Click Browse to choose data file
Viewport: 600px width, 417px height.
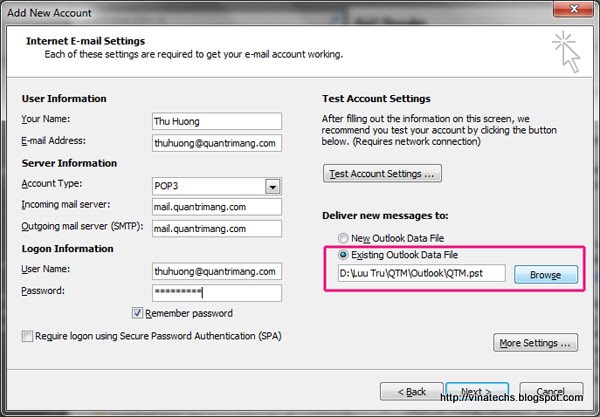point(546,275)
